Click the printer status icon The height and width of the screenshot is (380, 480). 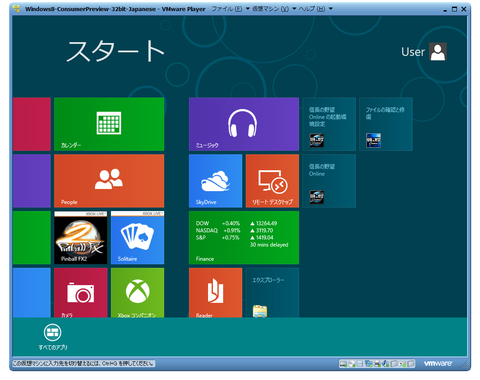click(377, 364)
